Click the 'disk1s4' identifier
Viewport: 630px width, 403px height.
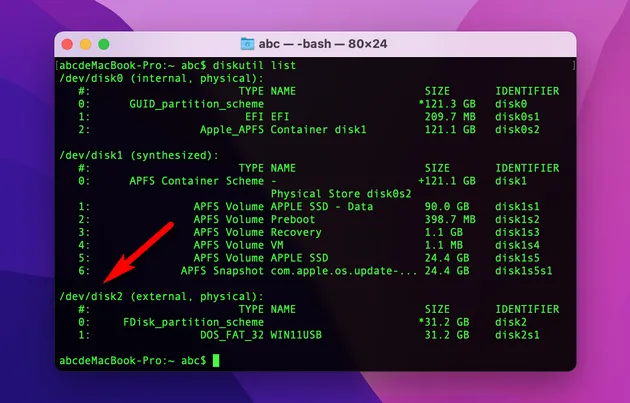click(517, 245)
